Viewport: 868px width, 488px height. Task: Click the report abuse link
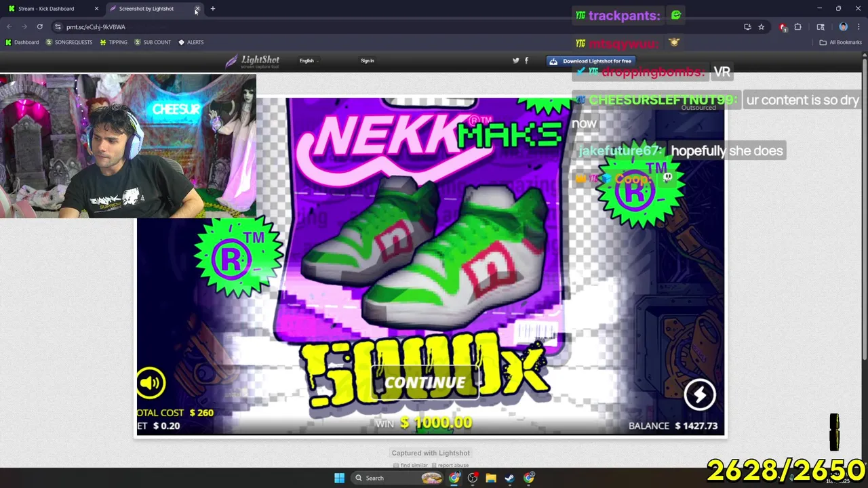(x=450, y=466)
